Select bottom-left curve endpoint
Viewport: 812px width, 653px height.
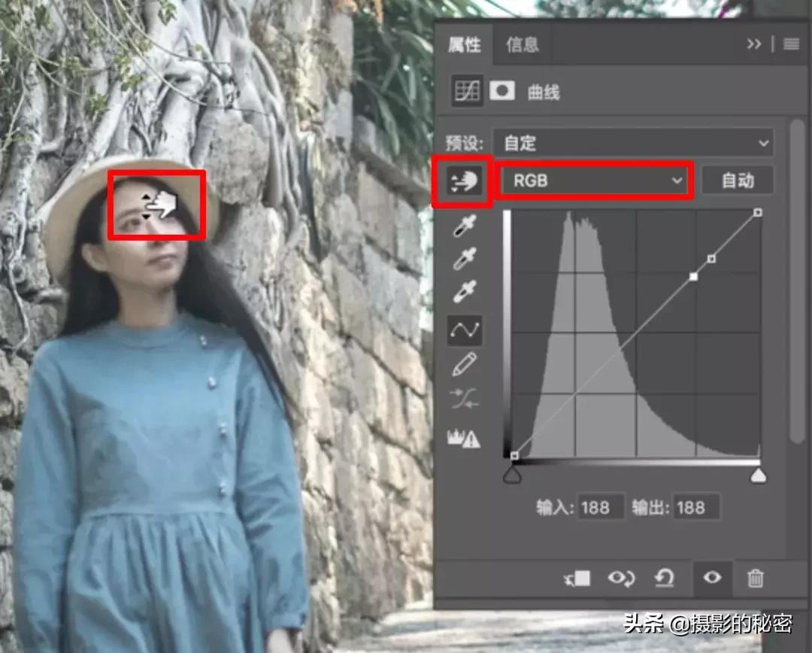[514, 456]
